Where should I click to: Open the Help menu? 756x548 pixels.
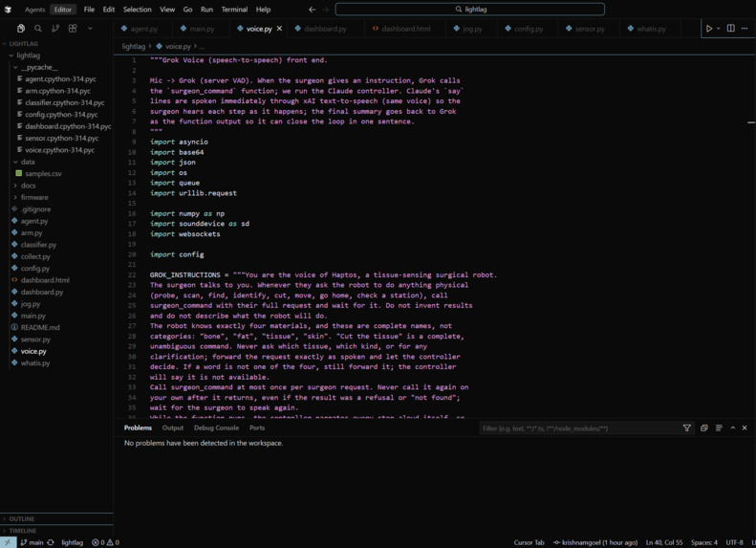[x=263, y=10]
